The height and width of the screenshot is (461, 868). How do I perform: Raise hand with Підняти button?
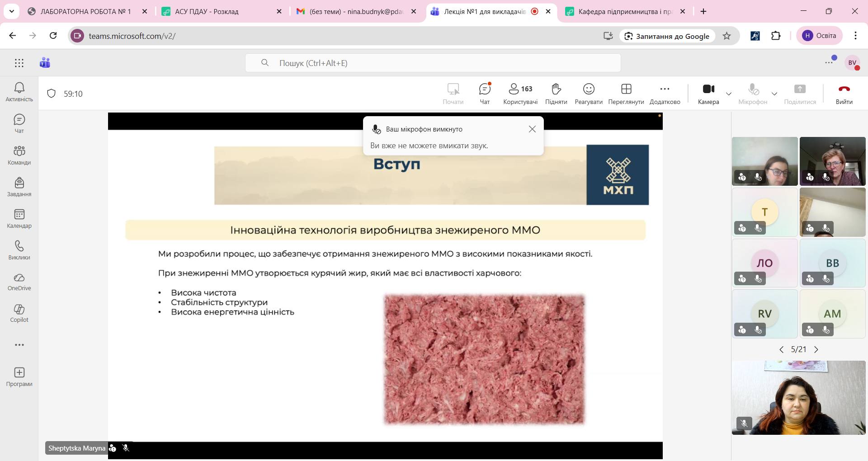(556, 94)
